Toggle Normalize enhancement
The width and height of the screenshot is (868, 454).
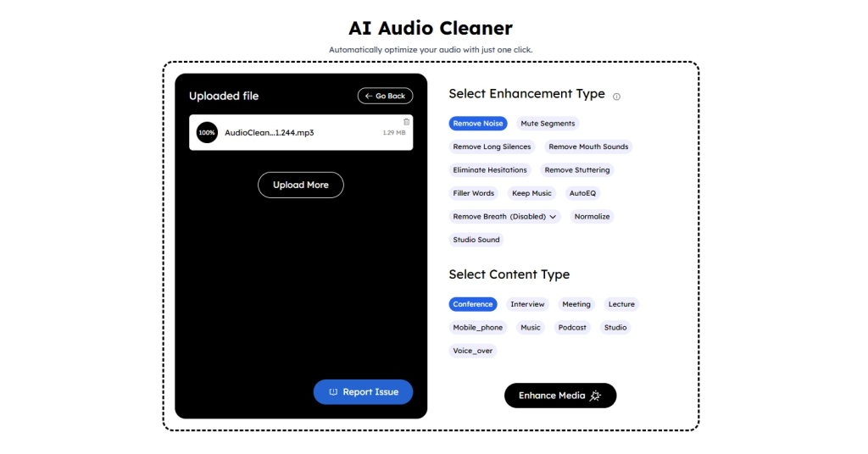click(x=592, y=216)
